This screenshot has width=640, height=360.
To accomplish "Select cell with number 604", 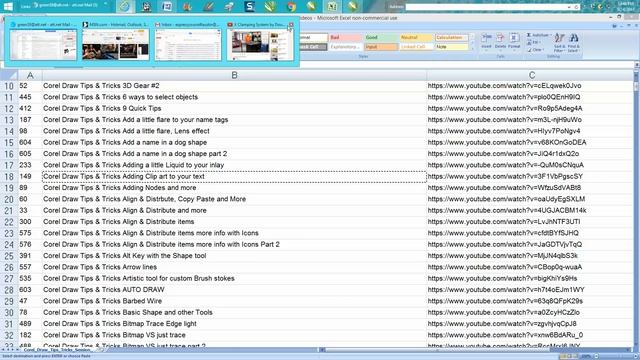I will pos(30,142).
